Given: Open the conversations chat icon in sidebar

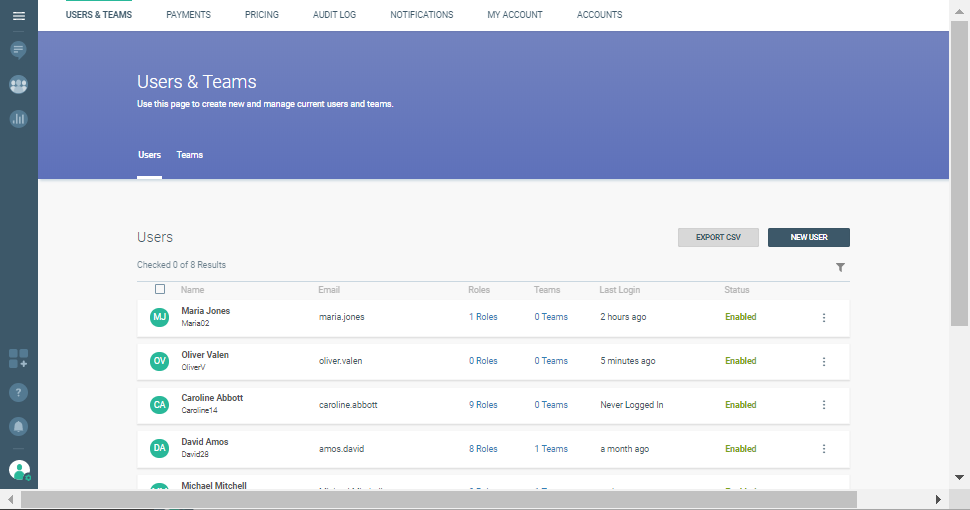Looking at the screenshot, I should pos(18,49).
